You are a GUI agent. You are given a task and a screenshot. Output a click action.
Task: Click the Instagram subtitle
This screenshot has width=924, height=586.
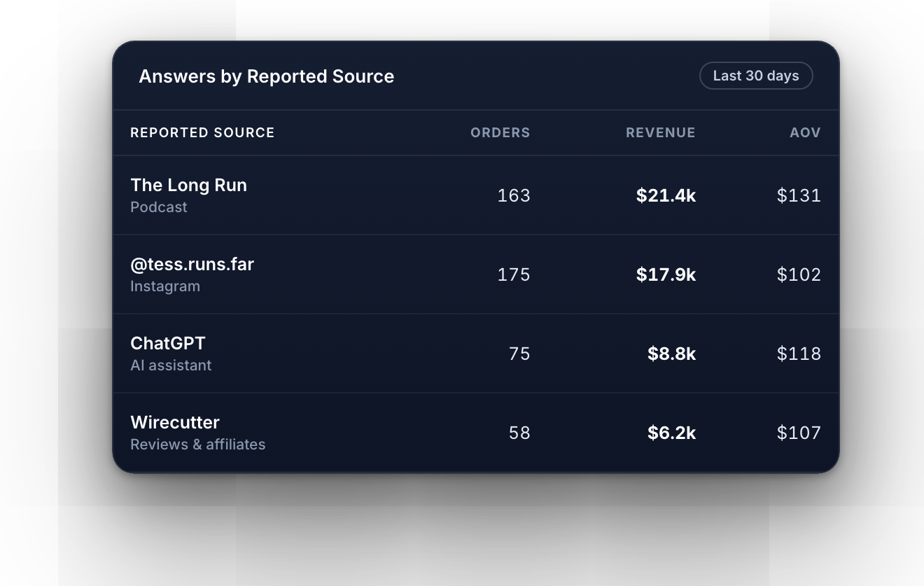coord(165,286)
